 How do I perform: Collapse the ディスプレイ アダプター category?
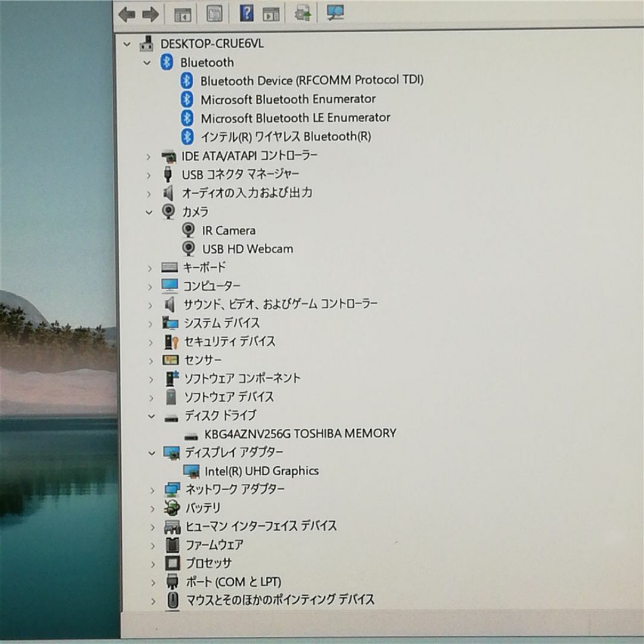click(x=152, y=453)
